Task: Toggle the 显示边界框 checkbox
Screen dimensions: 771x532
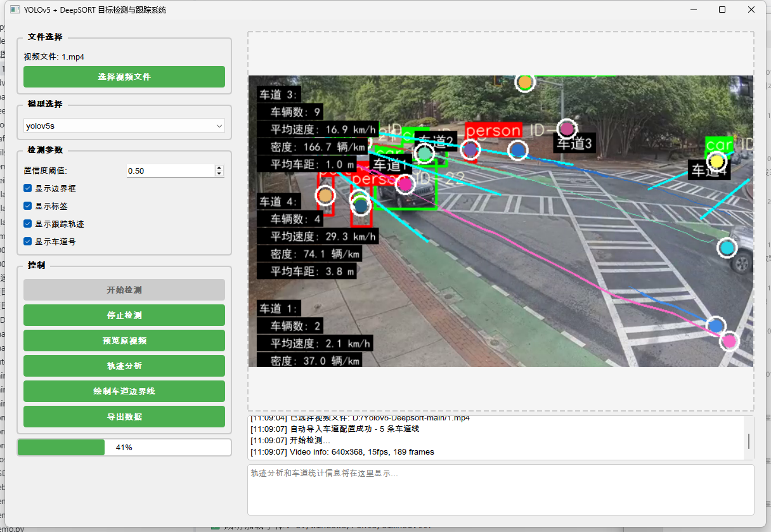Action: 28,188
